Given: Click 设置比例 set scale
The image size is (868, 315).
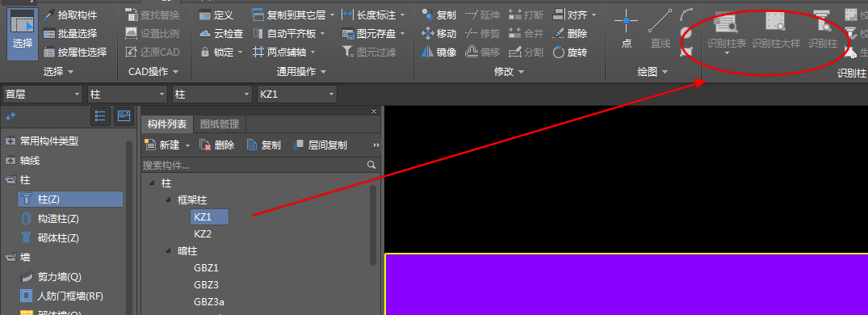Looking at the screenshot, I should click(153, 34).
